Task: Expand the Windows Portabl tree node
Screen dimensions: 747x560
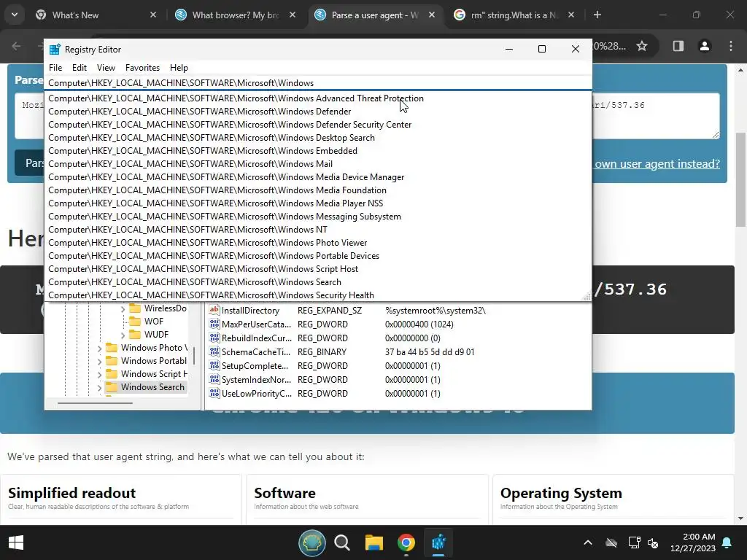Action: 99,362
